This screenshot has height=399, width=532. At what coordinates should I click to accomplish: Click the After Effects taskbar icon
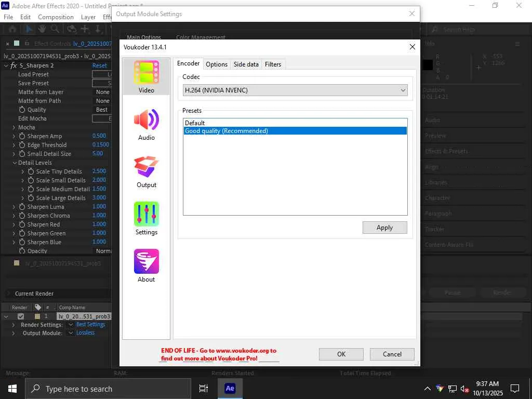230,389
